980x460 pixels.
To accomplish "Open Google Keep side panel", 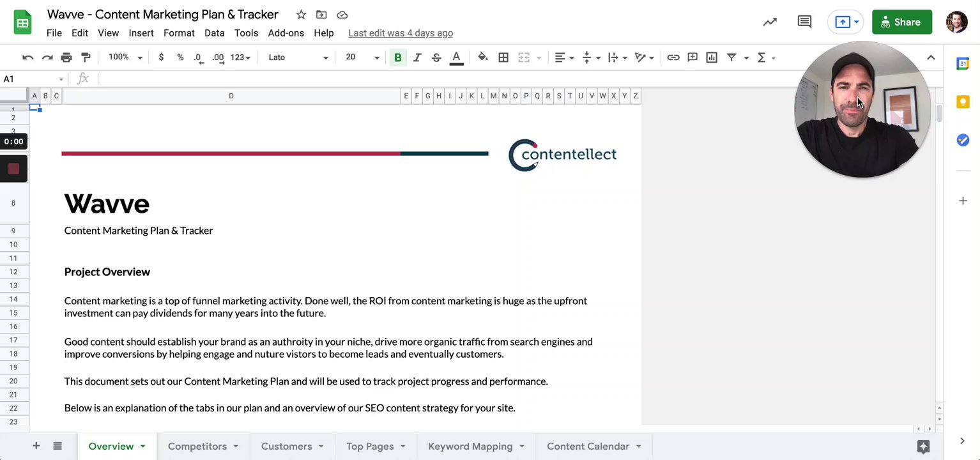I will 963,102.
